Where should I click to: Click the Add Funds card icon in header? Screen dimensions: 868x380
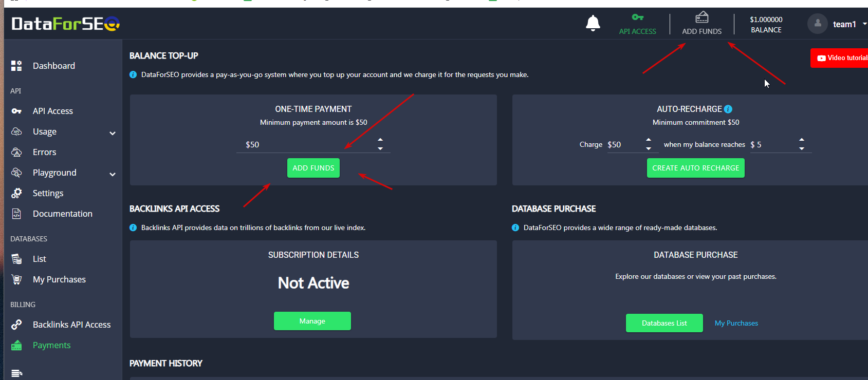point(702,17)
